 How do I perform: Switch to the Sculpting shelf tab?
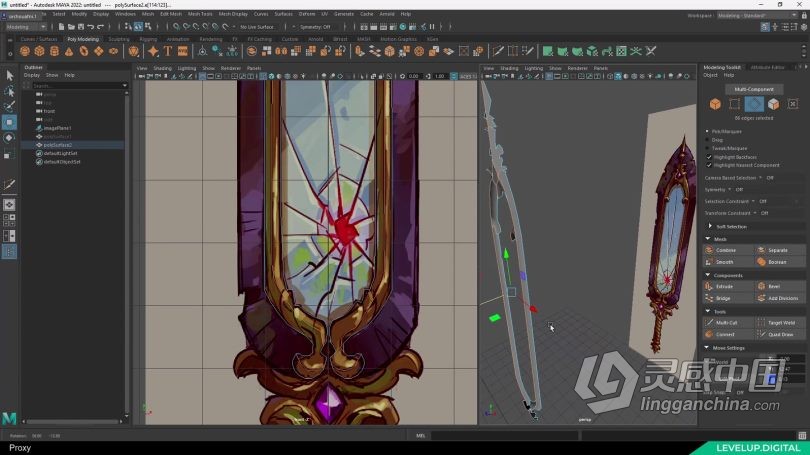pyautogui.click(x=119, y=39)
